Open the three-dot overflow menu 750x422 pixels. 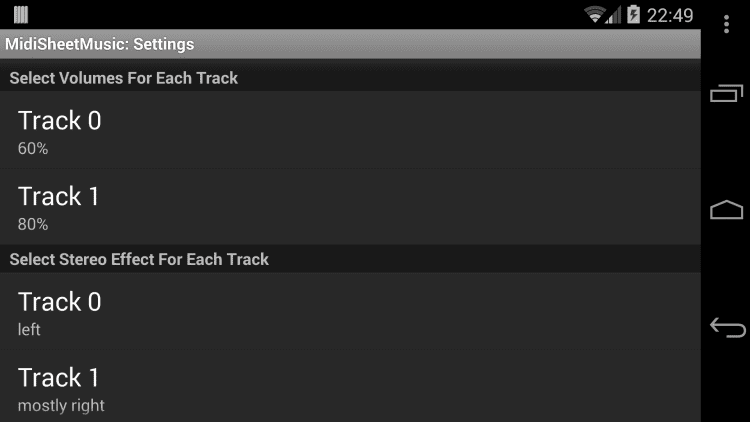(726, 23)
